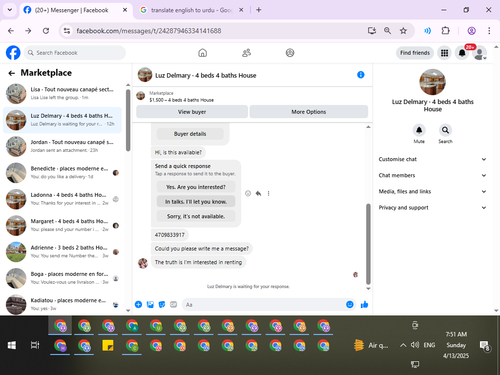Reload the page in the browser
Screen dimensions: 500x375
coord(46,31)
